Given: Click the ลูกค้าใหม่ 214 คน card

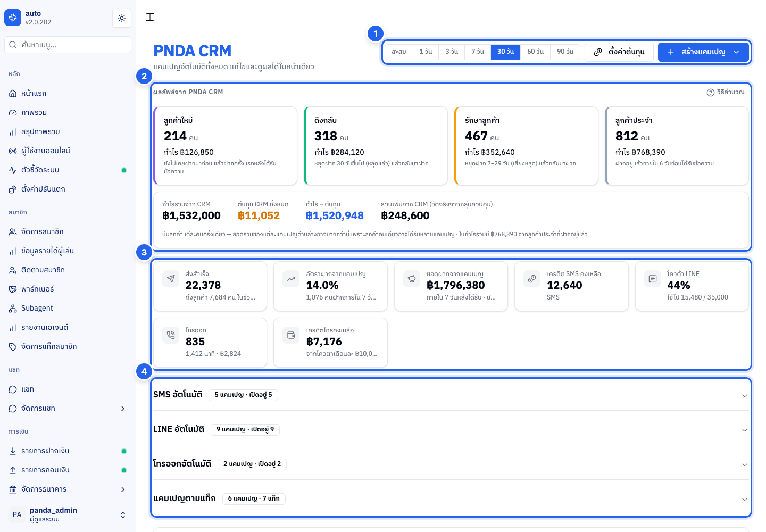Looking at the screenshot, I should (225, 146).
